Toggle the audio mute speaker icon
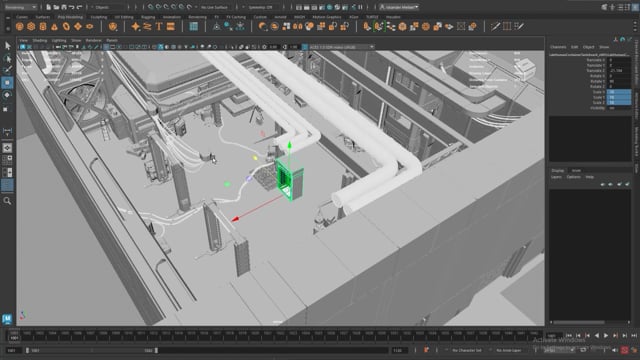640x360 pixels. pyautogui.click(x=615, y=350)
